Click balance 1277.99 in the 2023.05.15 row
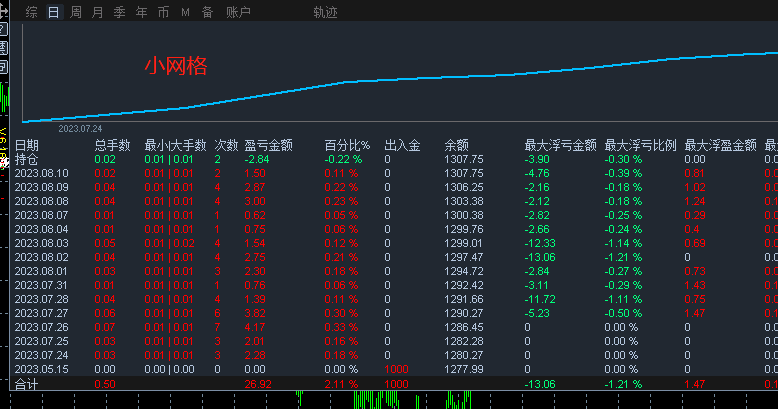The width and height of the screenshot is (778, 409). 463,369
